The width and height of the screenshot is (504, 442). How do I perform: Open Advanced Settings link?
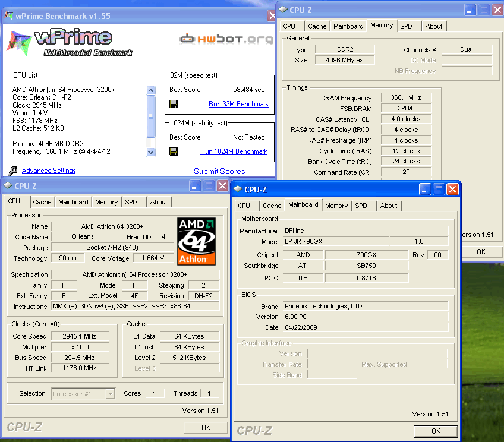[x=49, y=171]
